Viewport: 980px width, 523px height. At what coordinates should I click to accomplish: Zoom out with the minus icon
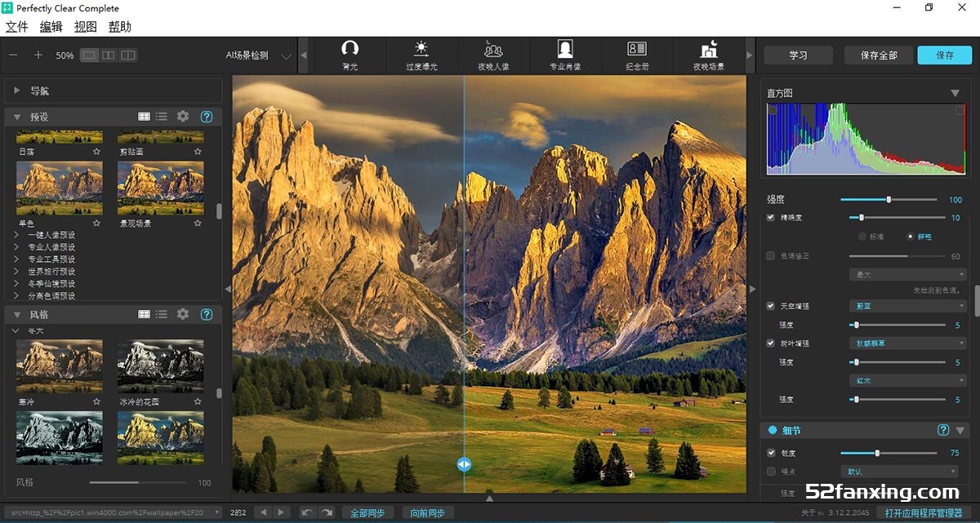(14, 55)
